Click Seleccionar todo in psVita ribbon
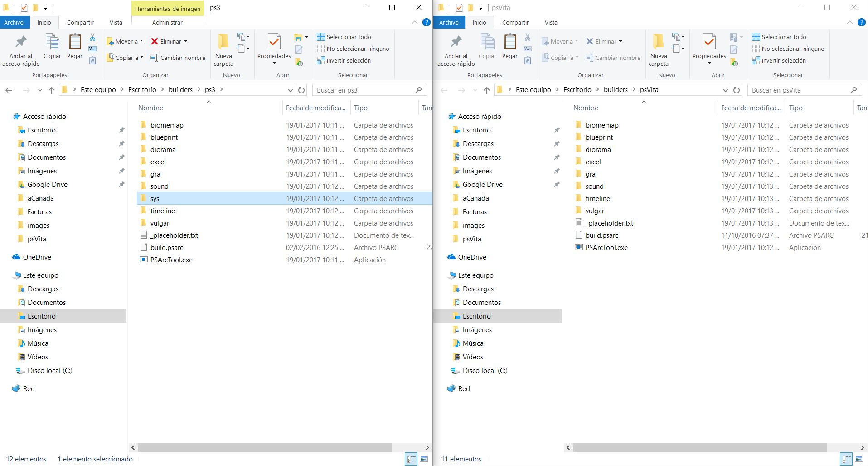This screenshot has height=466, width=868. tap(783, 37)
